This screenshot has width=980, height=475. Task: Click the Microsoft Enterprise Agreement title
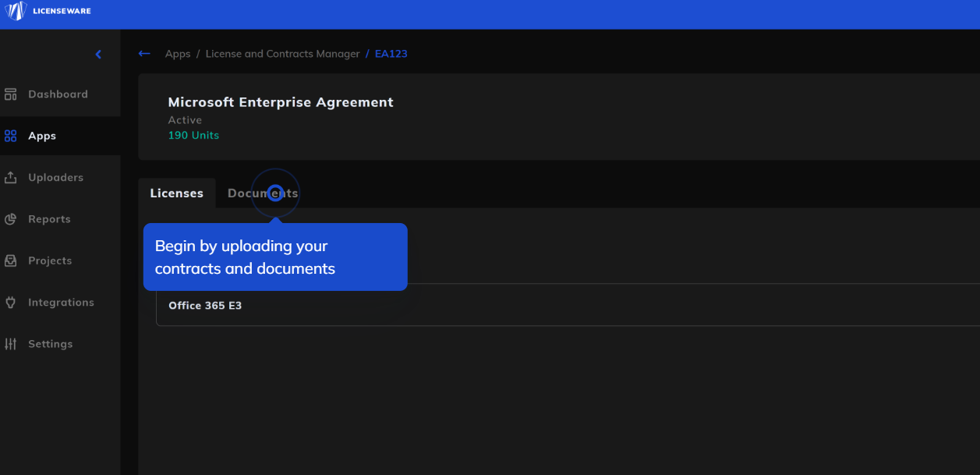point(281,102)
